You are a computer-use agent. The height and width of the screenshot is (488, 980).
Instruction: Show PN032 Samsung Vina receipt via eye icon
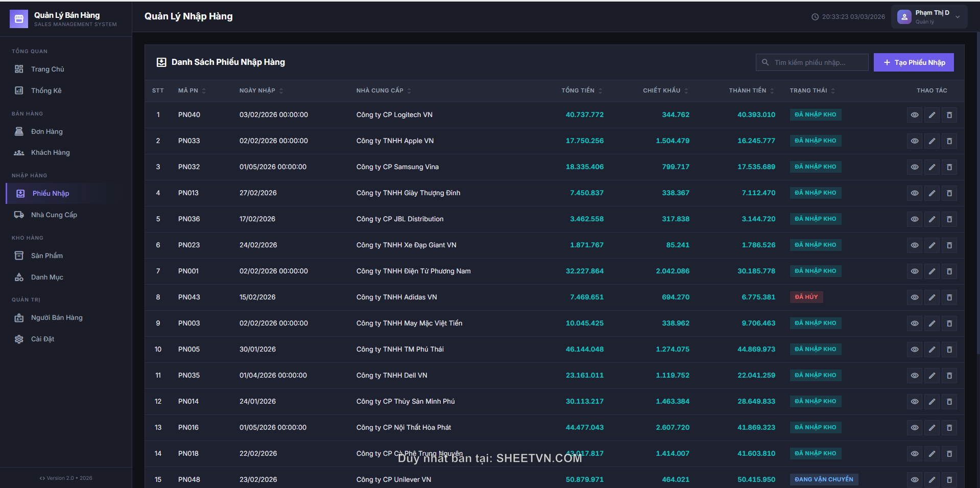(x=914, y=167)
